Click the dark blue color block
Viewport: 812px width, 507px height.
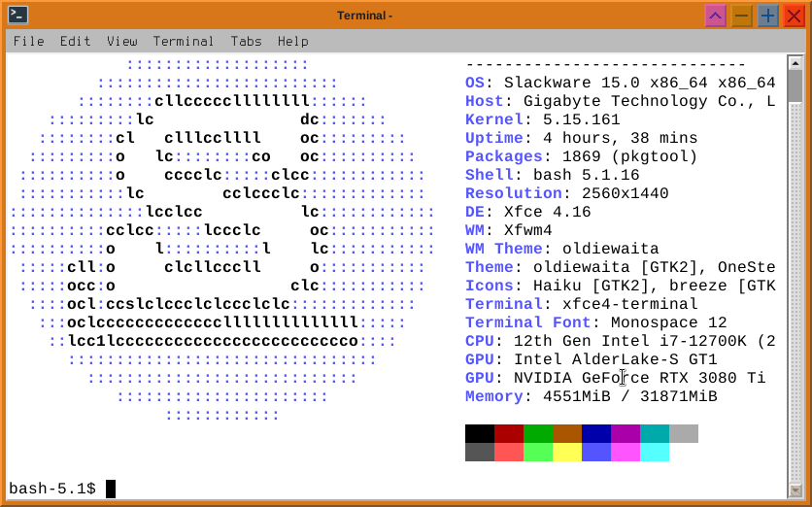point(596,433)
